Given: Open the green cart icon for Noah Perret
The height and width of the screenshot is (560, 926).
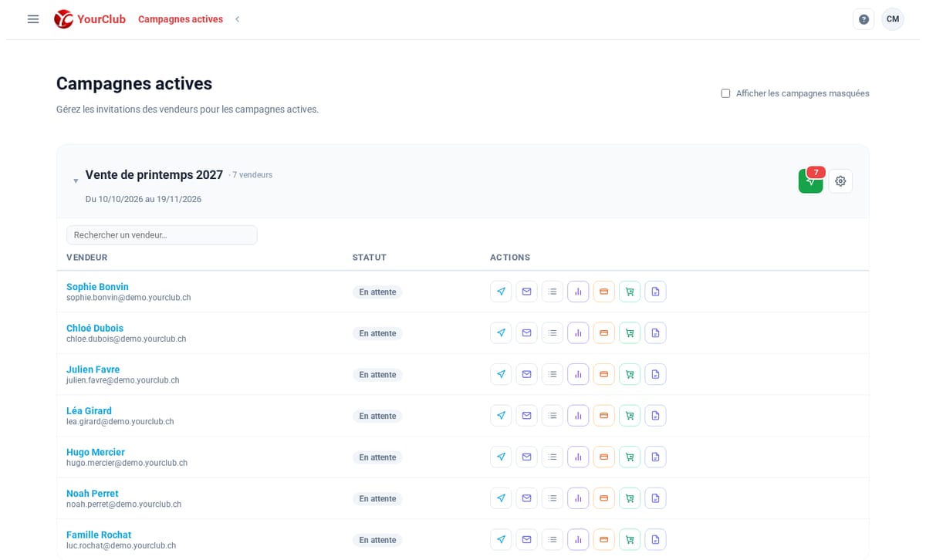Looking at the screenshot, I should [x=630, y=498].
